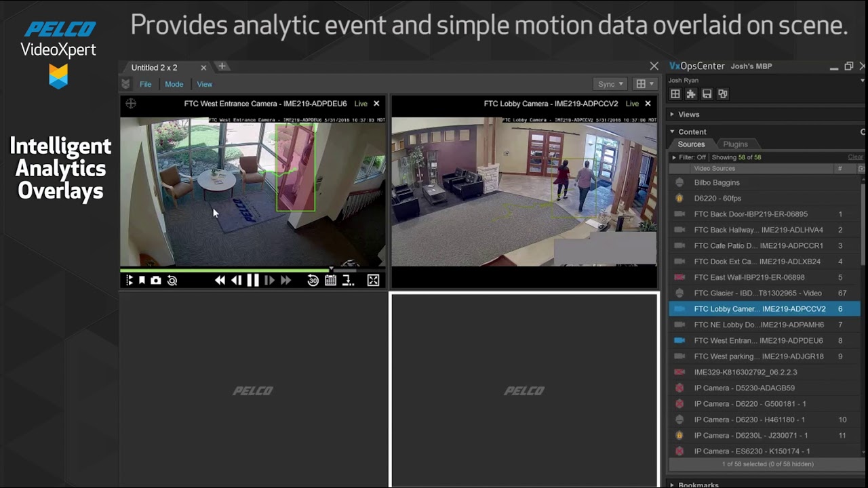Expand the cell to full screen
This screenshot has height=488, width=868.
(373, 280)
